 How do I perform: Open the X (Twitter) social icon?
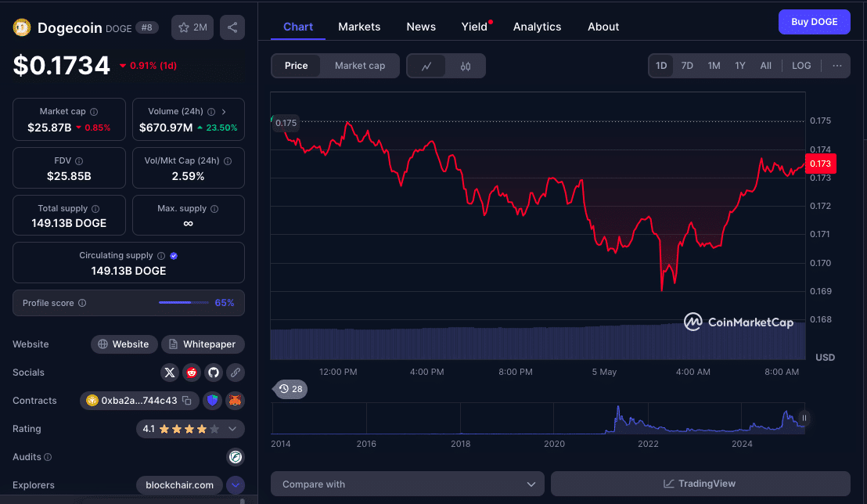[x=170, y=373]
